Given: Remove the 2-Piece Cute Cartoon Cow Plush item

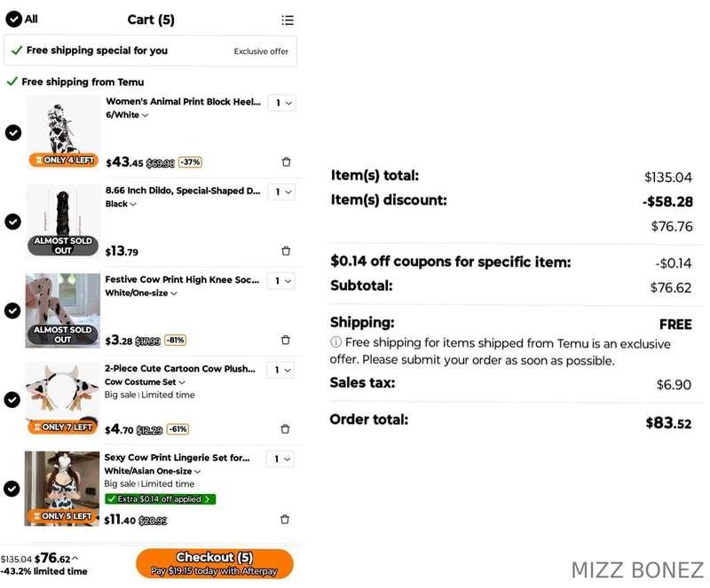Looking at the screenshot, I should coord(285,428).
